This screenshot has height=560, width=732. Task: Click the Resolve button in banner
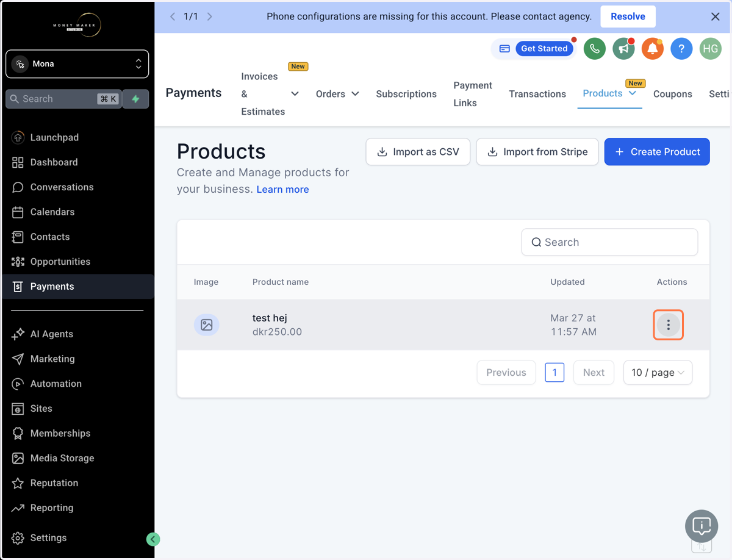tap(628, 16)
